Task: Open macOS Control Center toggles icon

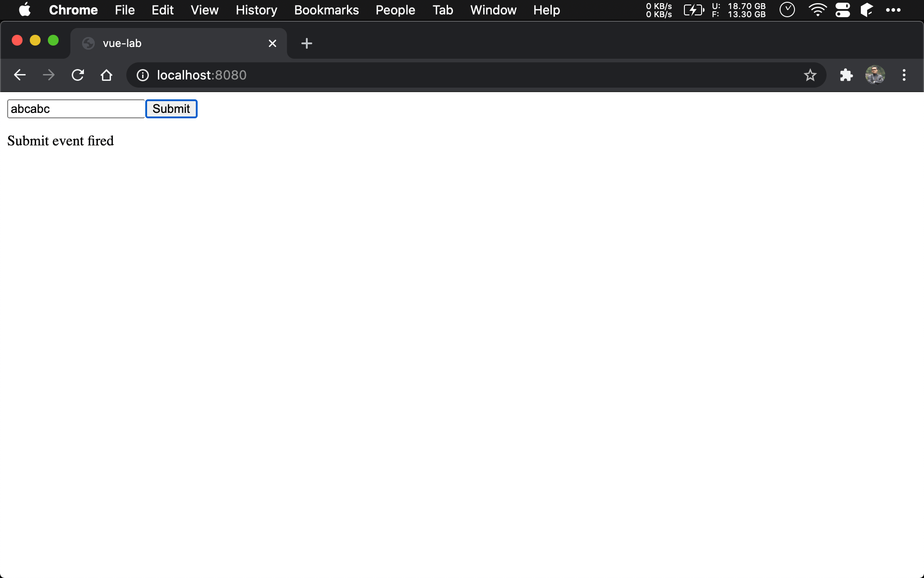Action: click(842, 10)
